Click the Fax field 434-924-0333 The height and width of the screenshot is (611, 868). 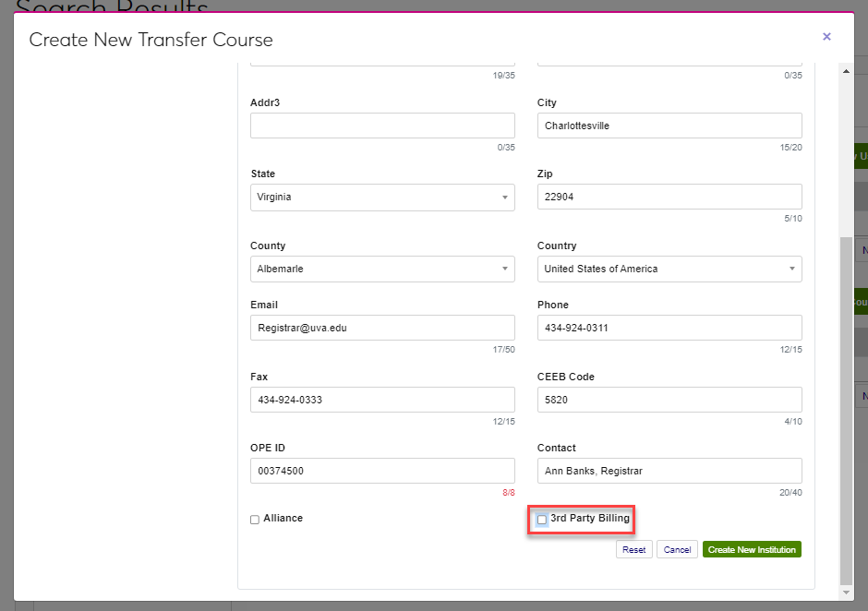382,400
